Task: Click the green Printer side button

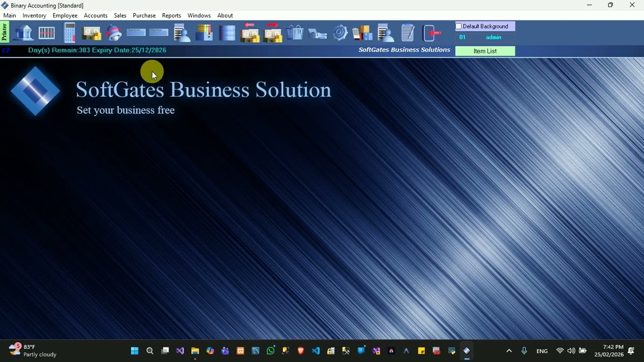Action: [x=5, y=32]
